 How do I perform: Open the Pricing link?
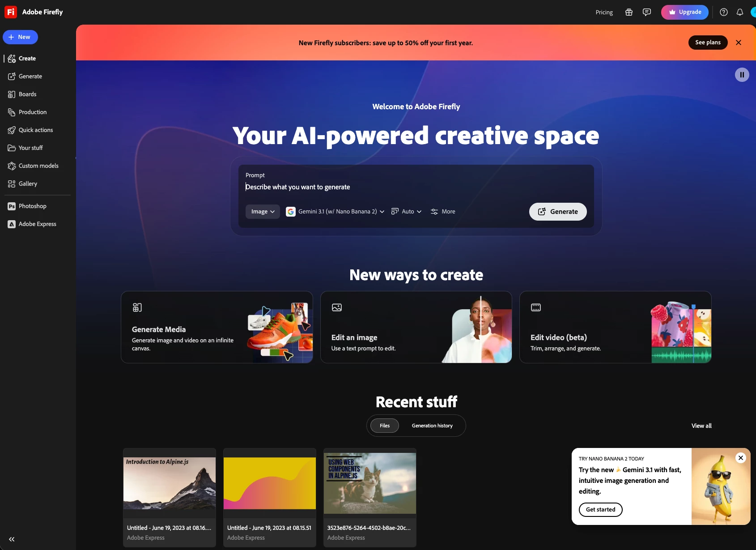point(604,13)
